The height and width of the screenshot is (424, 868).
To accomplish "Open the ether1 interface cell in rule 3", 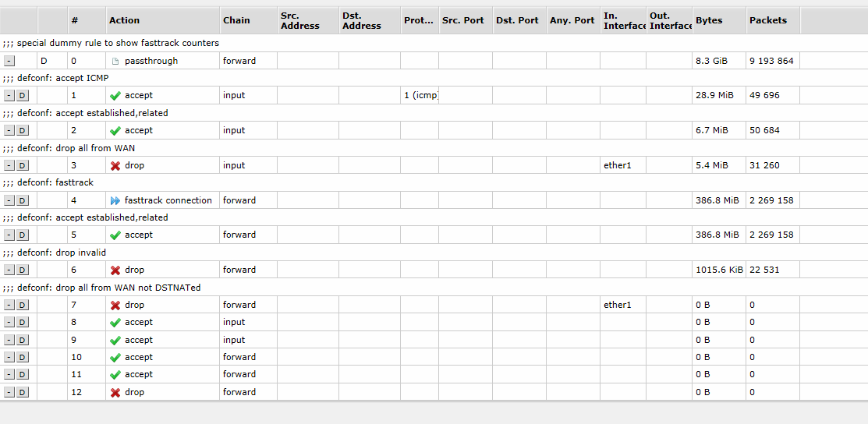I will point(616,165).
